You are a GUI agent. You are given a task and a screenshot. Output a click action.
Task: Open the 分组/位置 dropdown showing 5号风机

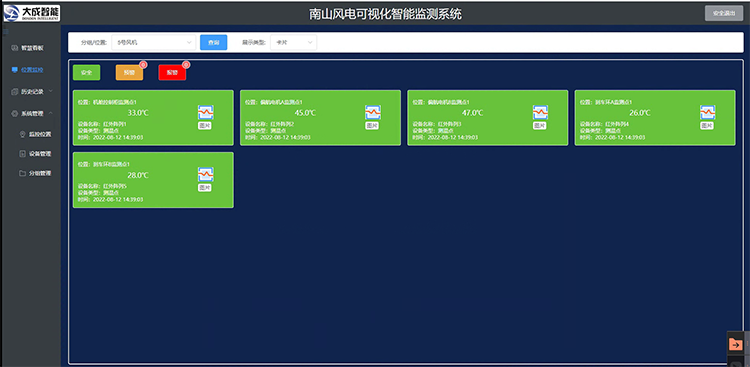tap(154, 43)
